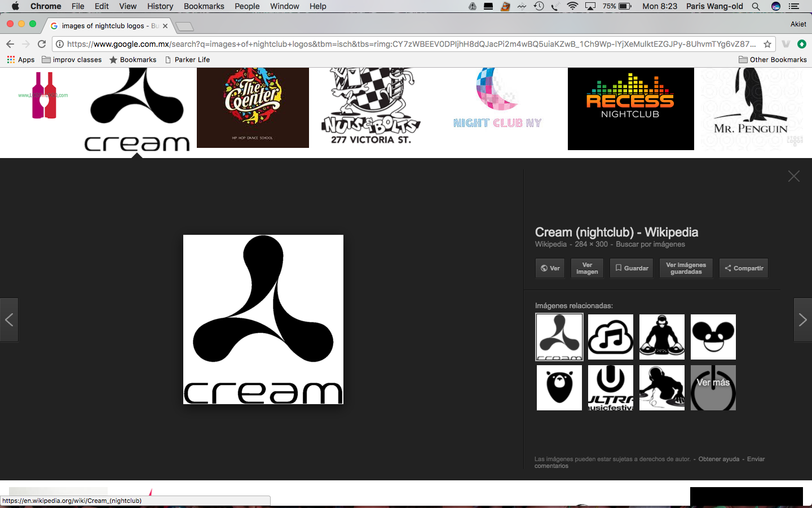The height and width of the screenshot is (508, 812).
Task: Click the page reload icon
Action: tap(42, 44)
